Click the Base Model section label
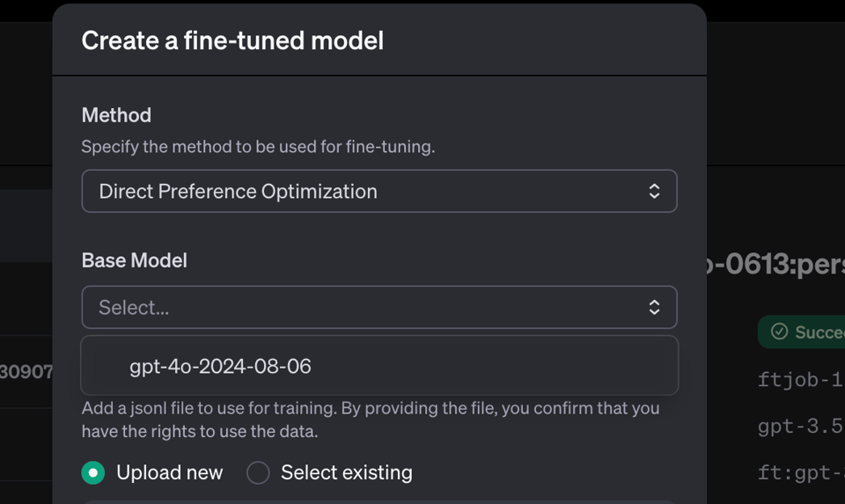The height and width of the screenshot is (504, 845). click(x=134, y=260)
